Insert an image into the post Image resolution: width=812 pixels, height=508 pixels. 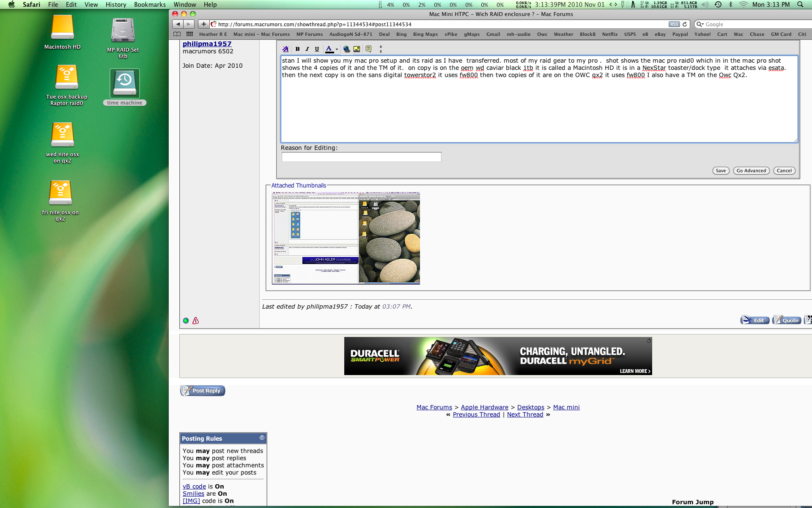pyautogui.click(x=357, y=49)
